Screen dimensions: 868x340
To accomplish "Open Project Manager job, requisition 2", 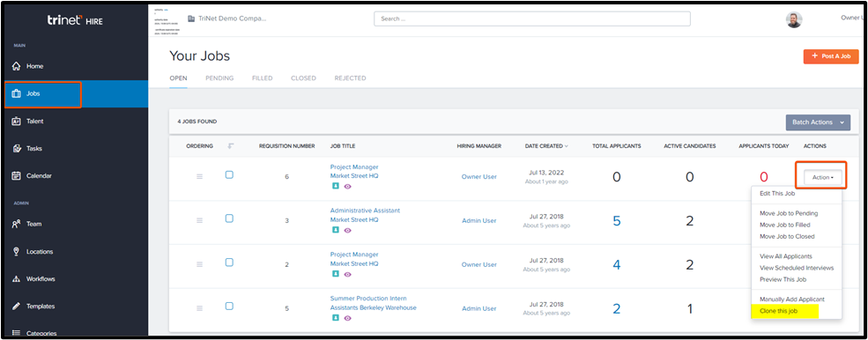I will pyautogui.click(x=354, y=255).
